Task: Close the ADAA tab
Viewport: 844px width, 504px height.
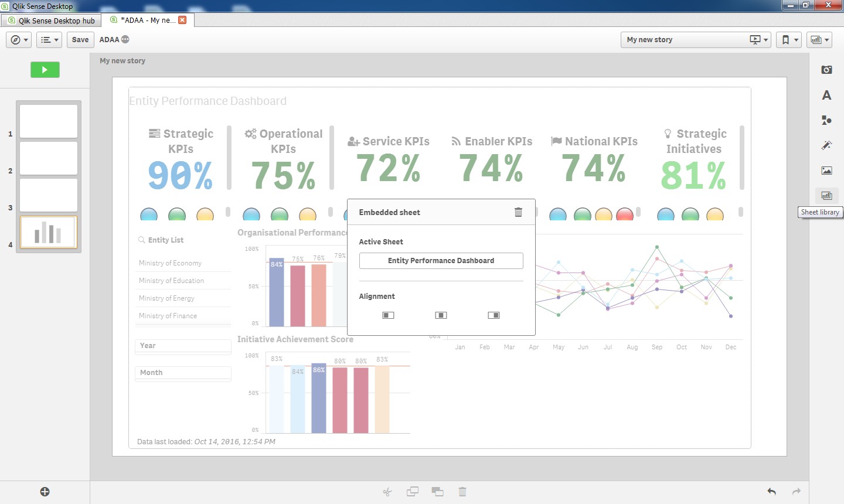Action: coord(182,20)
